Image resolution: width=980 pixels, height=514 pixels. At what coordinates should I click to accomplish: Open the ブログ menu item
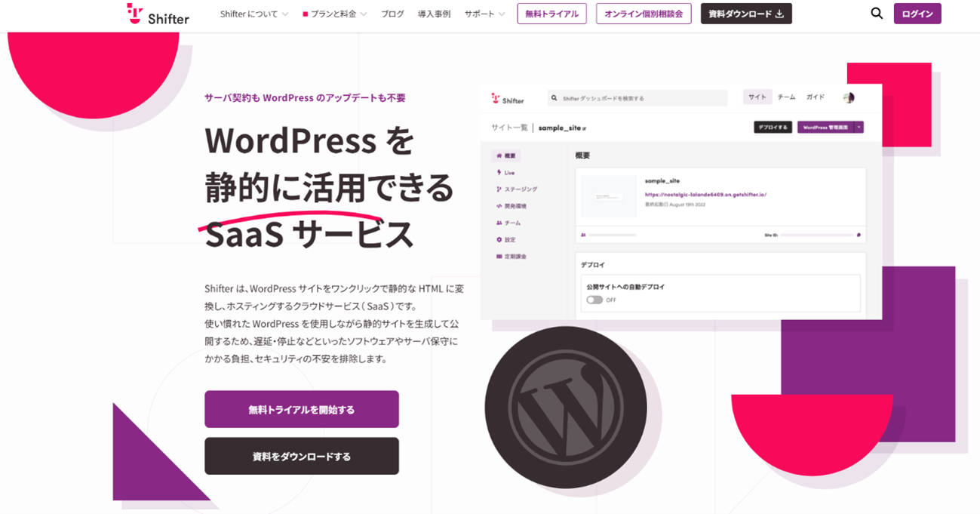[392, 14]
